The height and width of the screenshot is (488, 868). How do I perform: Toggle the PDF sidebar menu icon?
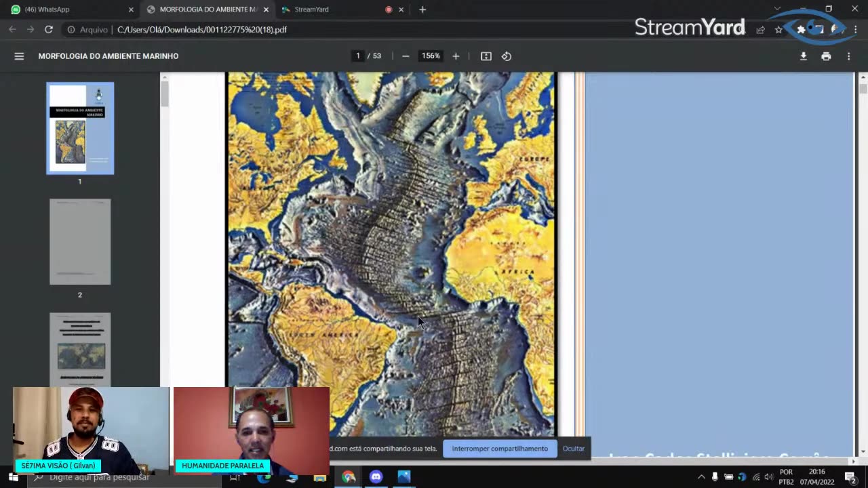coord(19,56)
